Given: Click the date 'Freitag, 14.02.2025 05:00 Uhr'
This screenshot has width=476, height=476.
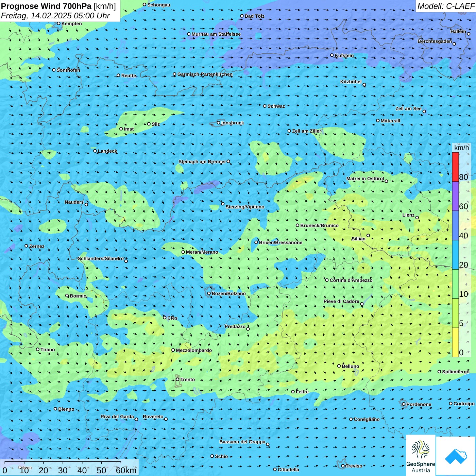Looking at the screenshot, I should click(55, 16).
